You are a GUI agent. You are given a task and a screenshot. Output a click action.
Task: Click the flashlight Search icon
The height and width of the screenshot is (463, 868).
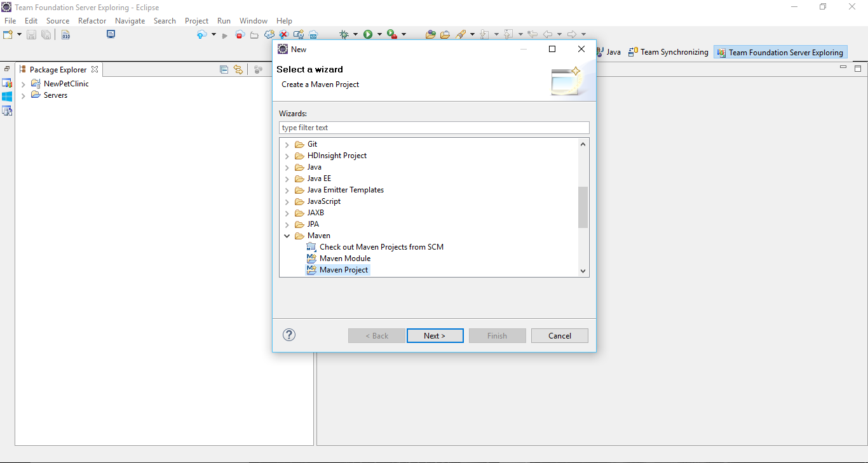(x=461, y=34)
